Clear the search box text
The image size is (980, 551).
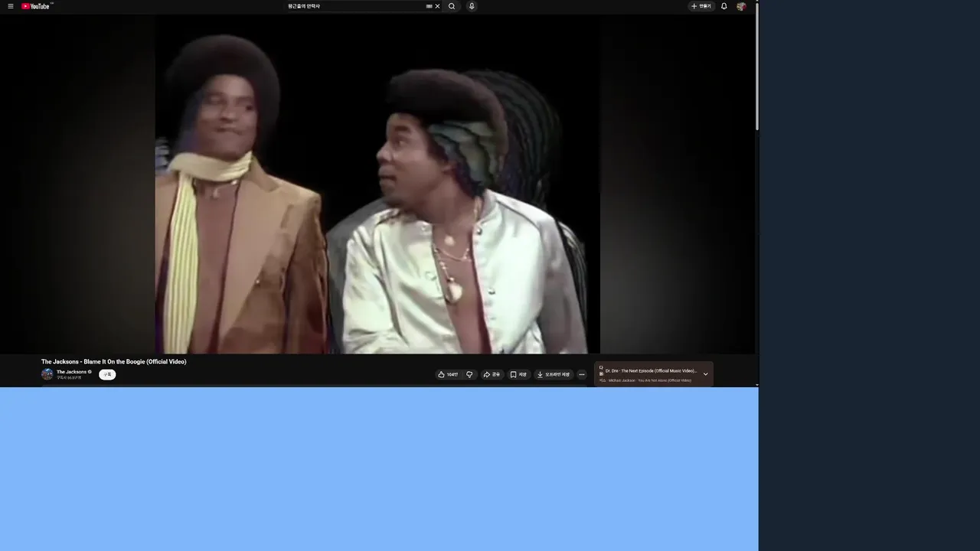point(437,6)
